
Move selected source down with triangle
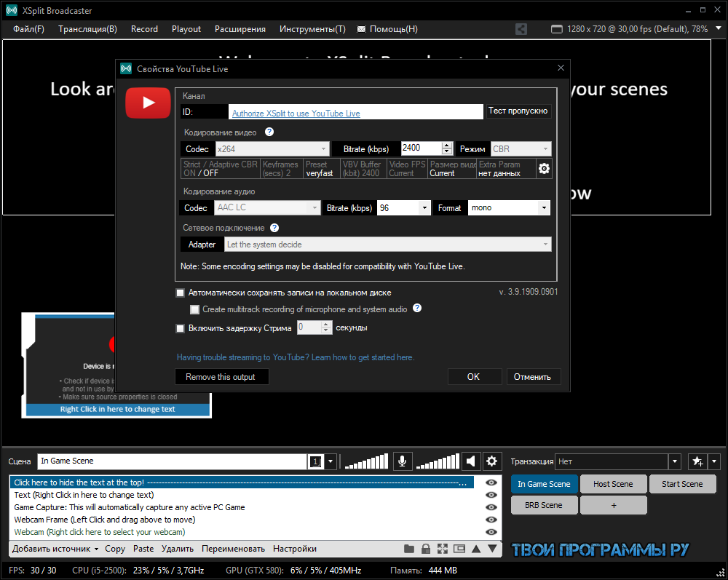[x=493, y=549]
